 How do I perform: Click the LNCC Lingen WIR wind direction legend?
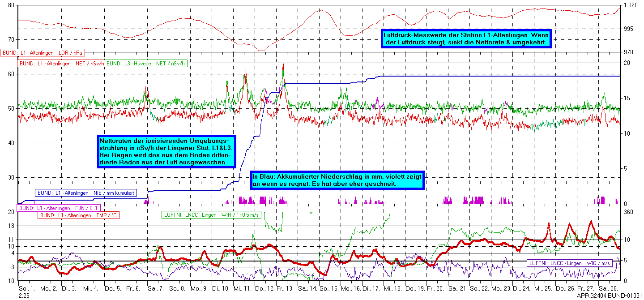coord(206,215)
